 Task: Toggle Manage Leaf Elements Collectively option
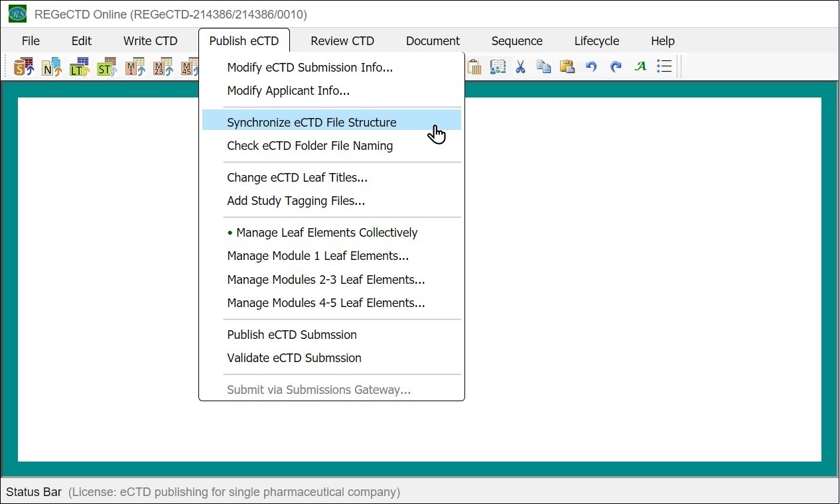pyautogui.click(x=326, y=233)
